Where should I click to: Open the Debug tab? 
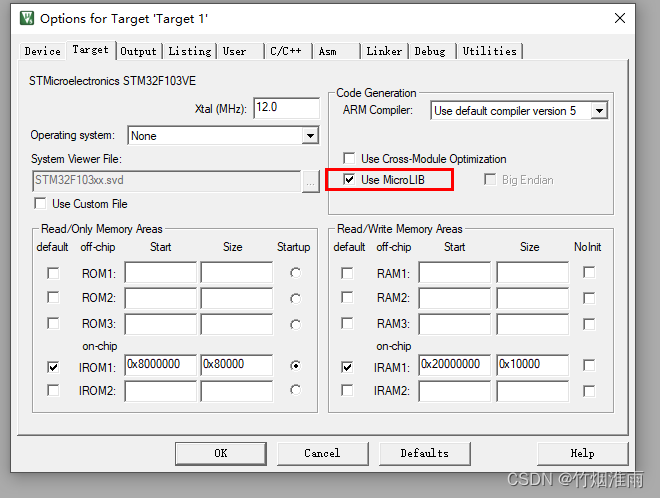[430, 51]
